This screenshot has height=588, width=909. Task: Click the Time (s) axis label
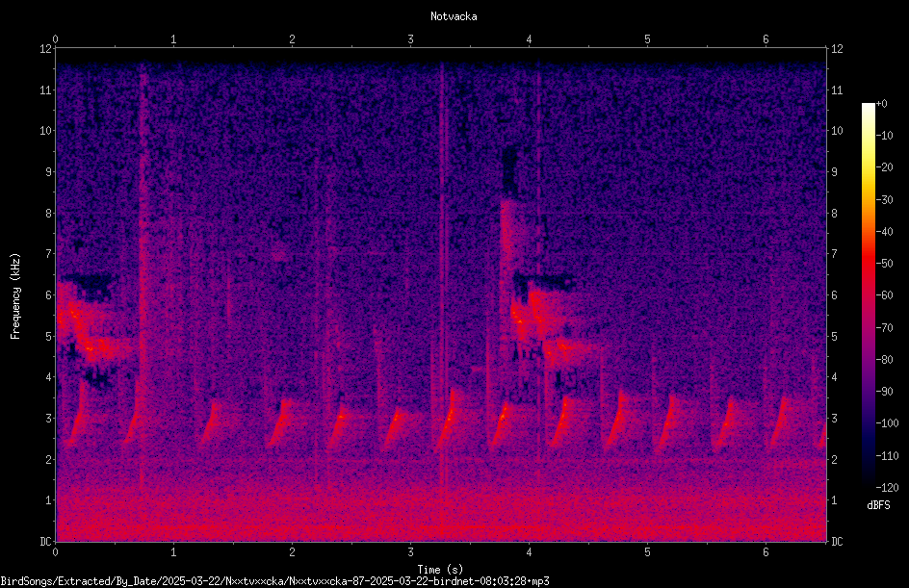(x=441, y=570)
